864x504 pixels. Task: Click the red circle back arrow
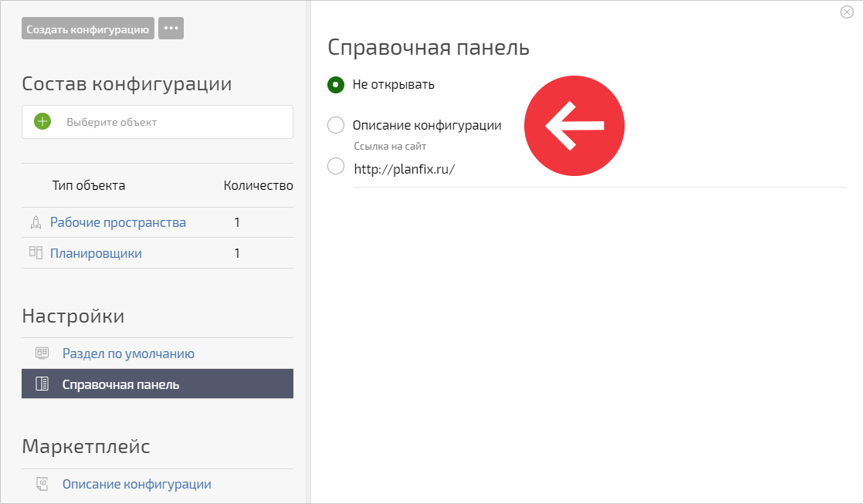click(574, 126)
